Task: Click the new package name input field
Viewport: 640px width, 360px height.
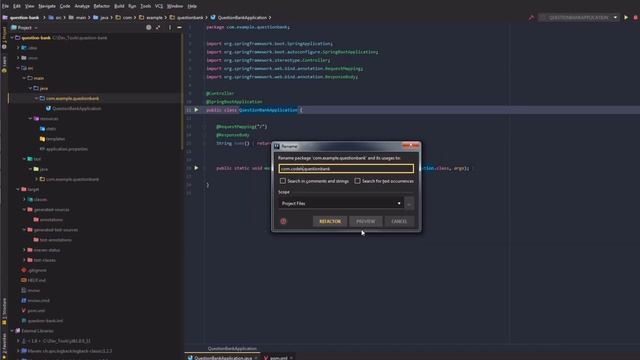Action: (346, 169)
